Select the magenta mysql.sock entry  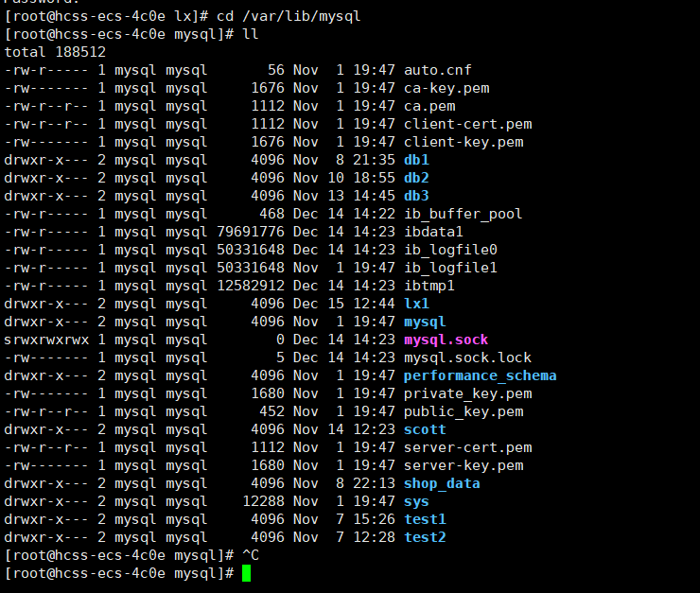[x=446, y=340]
